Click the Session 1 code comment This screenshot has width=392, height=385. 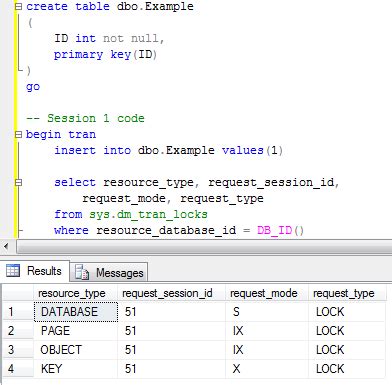pyautogui.click(x=85, y=118)
